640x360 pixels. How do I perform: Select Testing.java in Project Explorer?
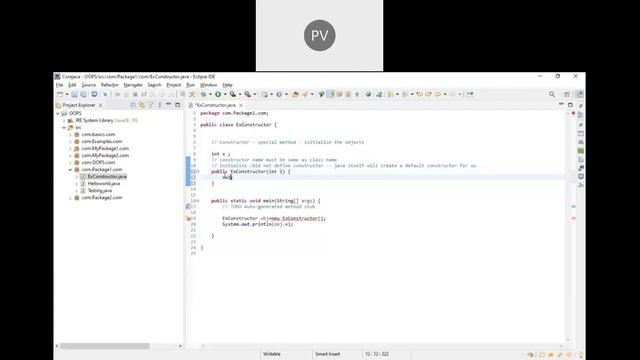100,191
